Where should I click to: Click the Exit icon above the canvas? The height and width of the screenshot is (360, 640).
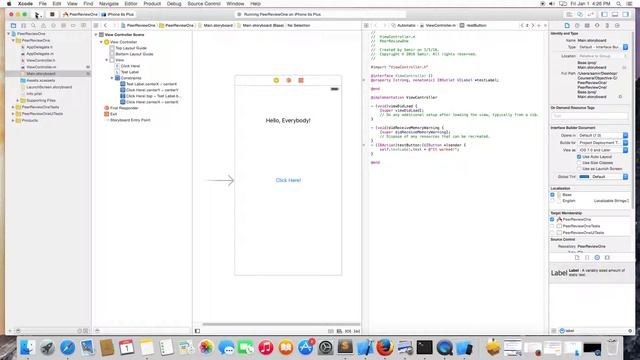pos(301,80)
